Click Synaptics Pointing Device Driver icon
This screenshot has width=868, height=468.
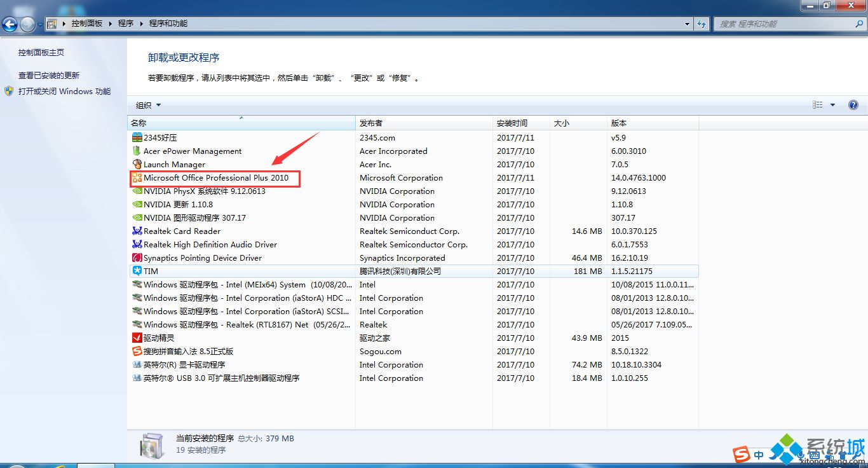[137, 258]
